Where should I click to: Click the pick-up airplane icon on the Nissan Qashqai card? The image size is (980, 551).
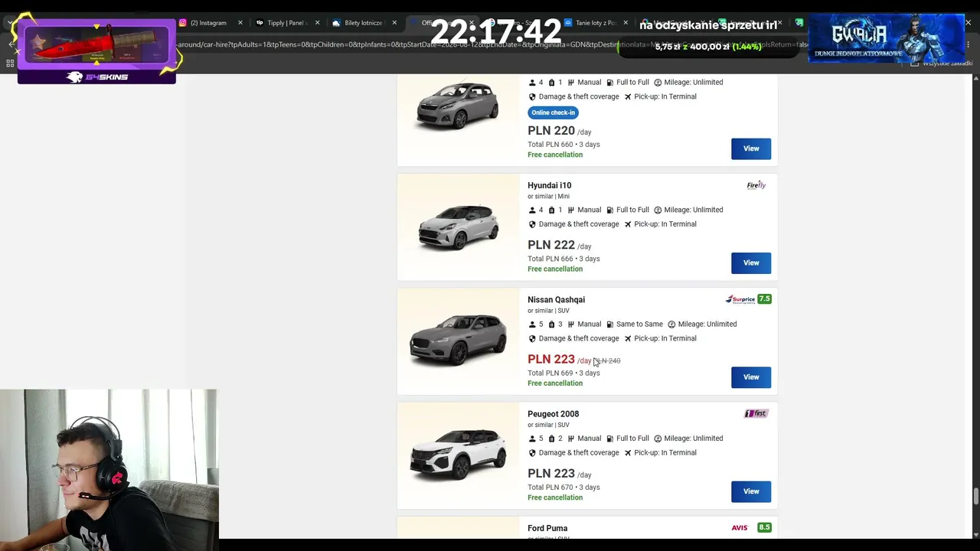tap(628, 338)
